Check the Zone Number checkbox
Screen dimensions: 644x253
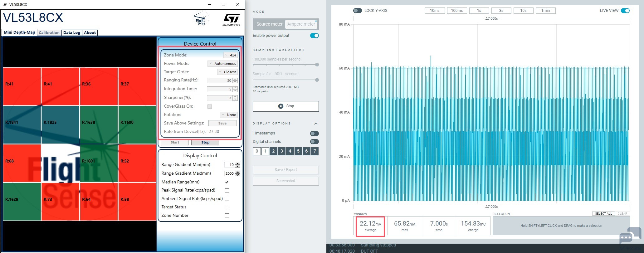click(227, 216)
